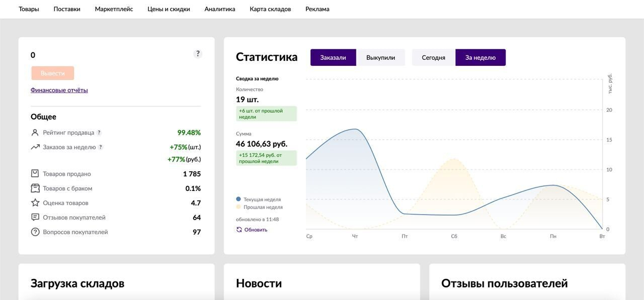644x300 pixels.
Task: Click the Общее section heading
Action: (44, 117)
